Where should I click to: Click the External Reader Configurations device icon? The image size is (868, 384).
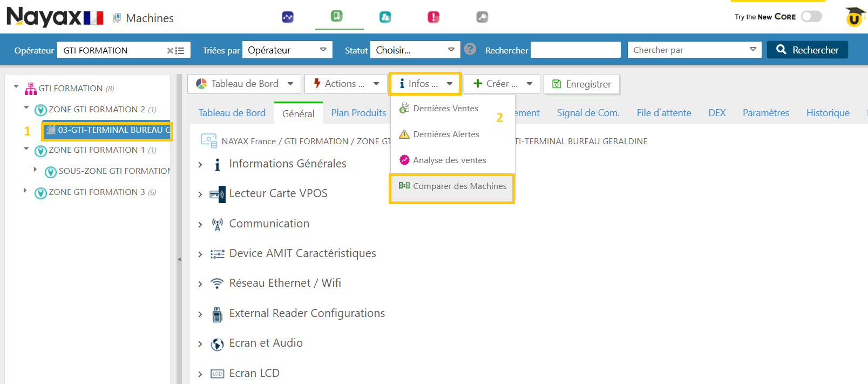coord(217,314)
